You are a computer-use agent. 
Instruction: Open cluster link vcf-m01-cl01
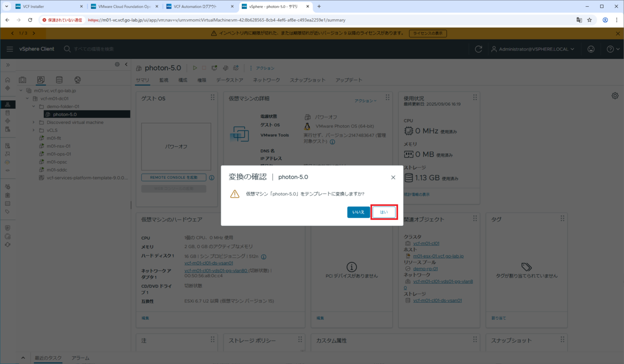pos(425,243)
